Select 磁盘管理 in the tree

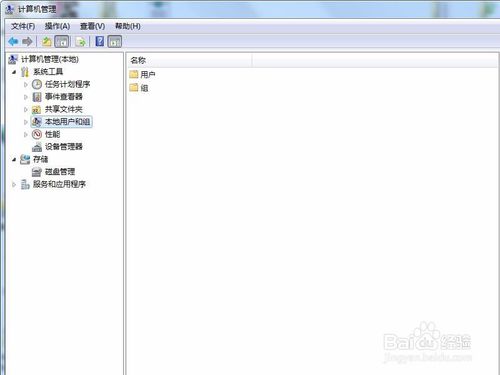[60, 172]
